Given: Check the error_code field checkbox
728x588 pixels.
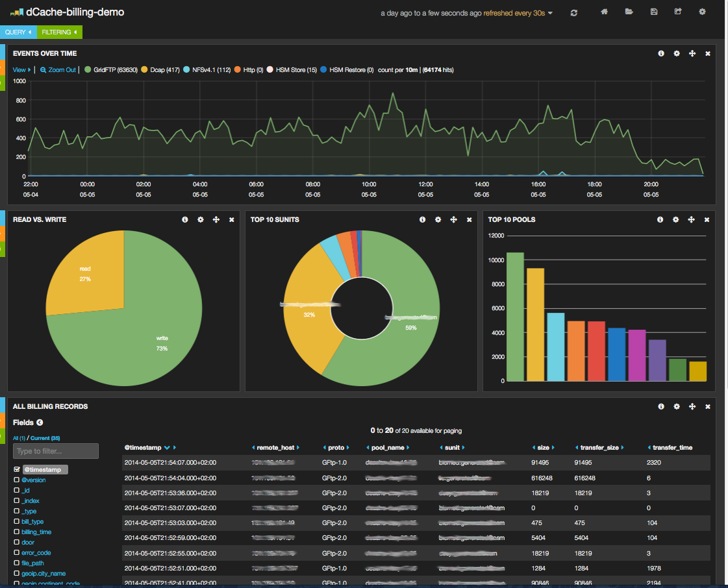Looking at the screenshot, I should pos(17,552).
